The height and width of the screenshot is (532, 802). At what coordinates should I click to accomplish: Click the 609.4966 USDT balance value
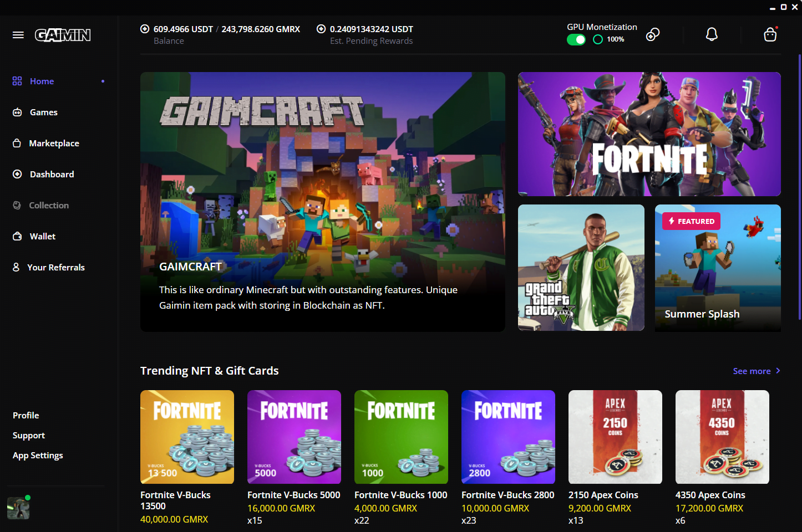[x=183, y=29]
